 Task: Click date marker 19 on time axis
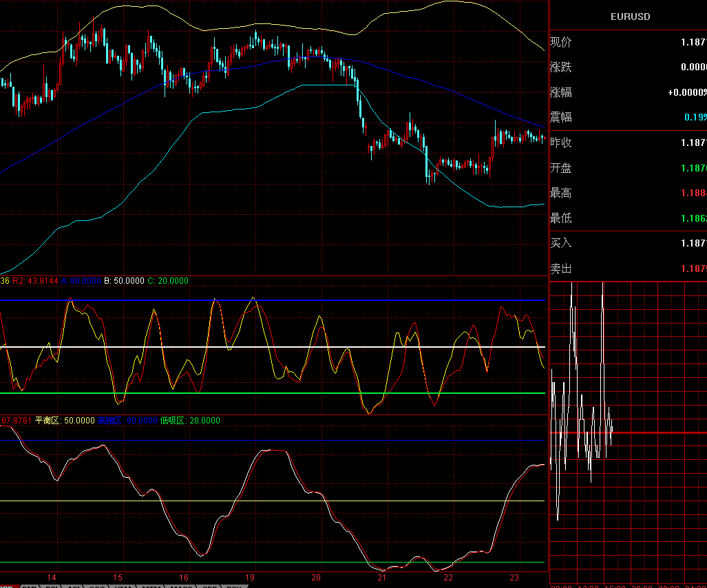(250, 578)
